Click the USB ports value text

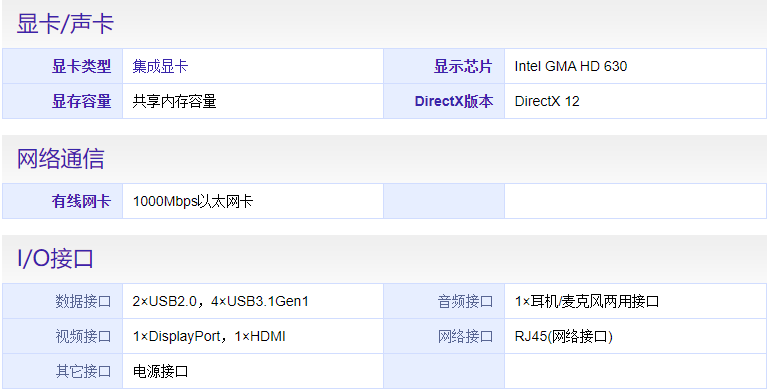pos(221,301)
